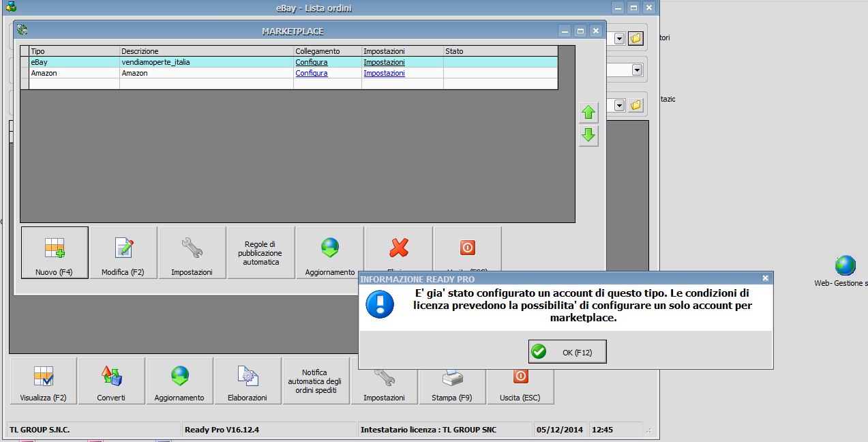Click Aggiornamento in the Lista ordini toolbar
This screenshot has width=868, height=442.
(179, 381)
